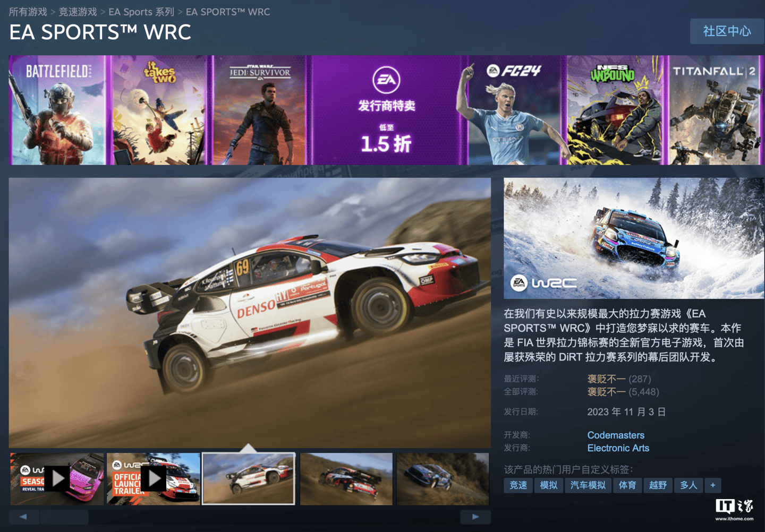Select the 竞速 tag

(518, 485)
